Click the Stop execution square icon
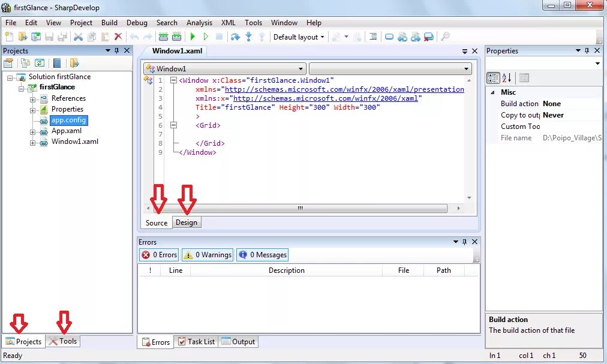The width and height of the screenshot is (607, 364). pos(219,37)
